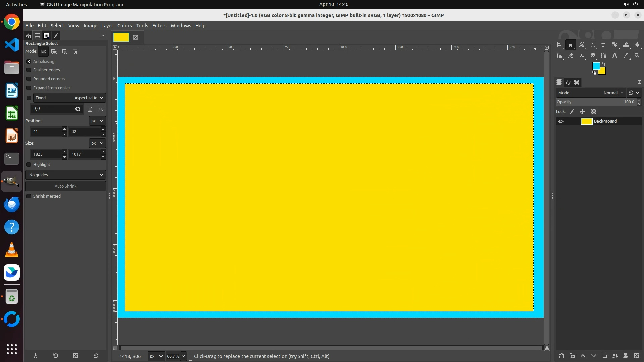This screenshot has height=362, width=644.
Task: Choose the Eraser tool
Action: point(571,56)
